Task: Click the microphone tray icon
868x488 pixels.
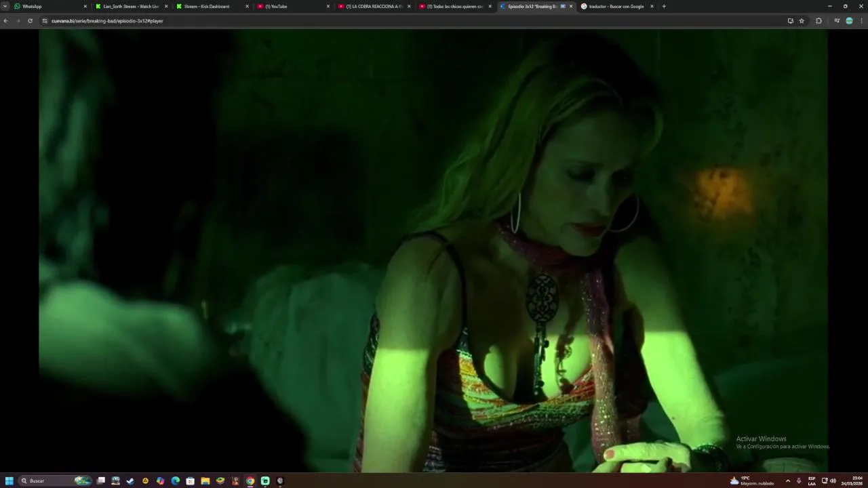Action: tap(799, 481)
